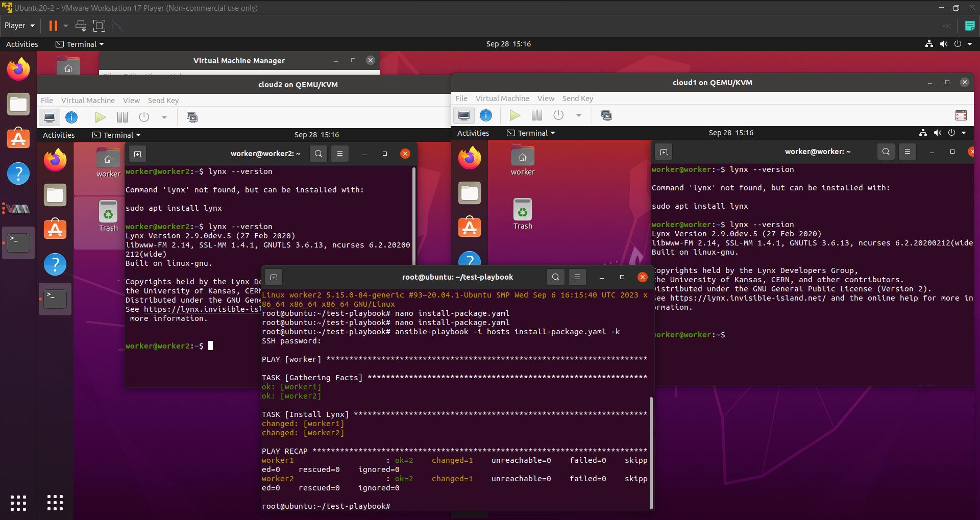This screenshot has width=980, height=520.
Task: Show applications grid in host dock
Action: click(x=18, y=503)
